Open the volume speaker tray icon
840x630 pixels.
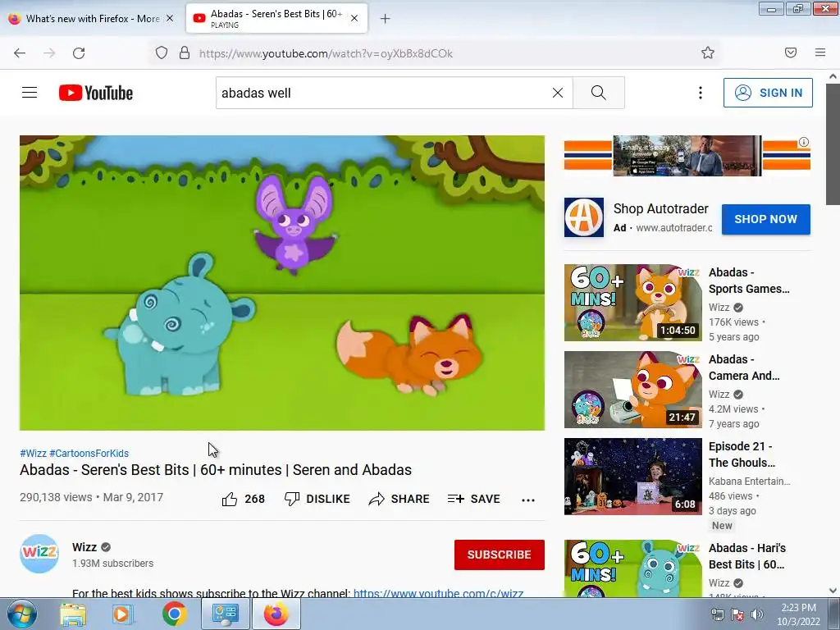point(757,614)
